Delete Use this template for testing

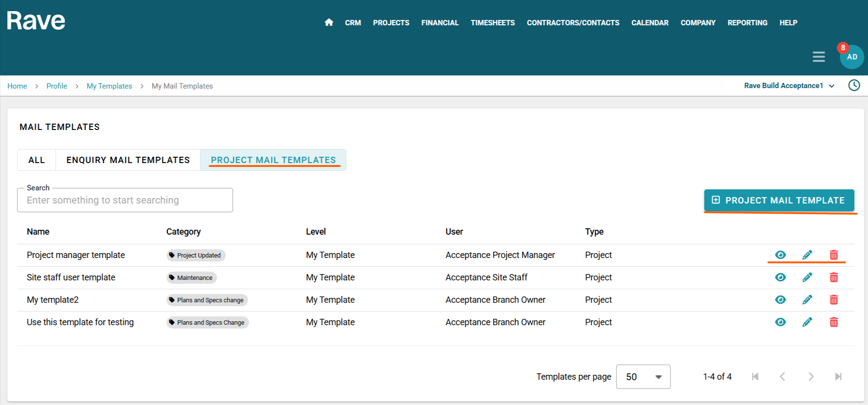pyautogui.click(x=833, y=322)
